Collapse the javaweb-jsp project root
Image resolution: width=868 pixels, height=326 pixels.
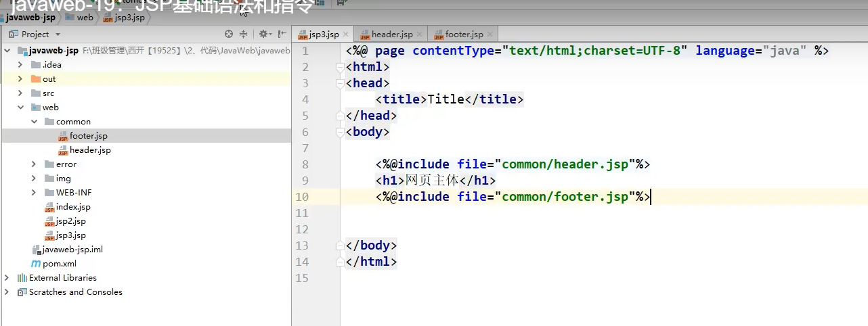coord(7,51)
